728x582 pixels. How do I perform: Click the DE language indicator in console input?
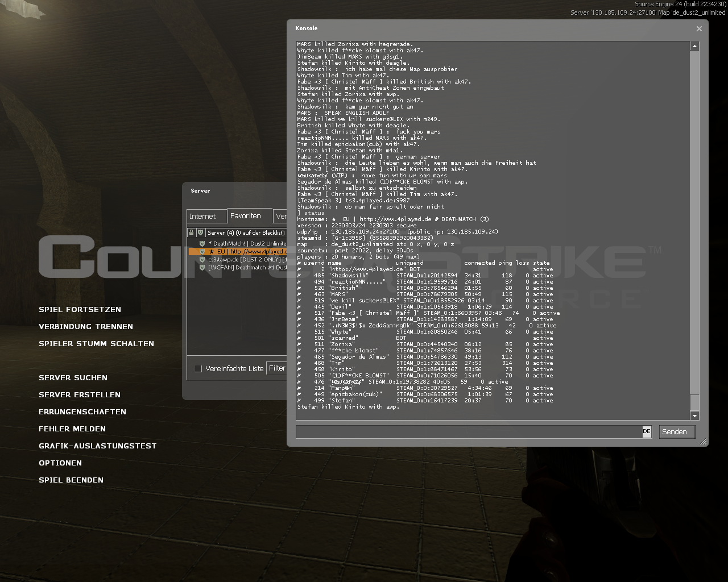click(x=647, y=431)
